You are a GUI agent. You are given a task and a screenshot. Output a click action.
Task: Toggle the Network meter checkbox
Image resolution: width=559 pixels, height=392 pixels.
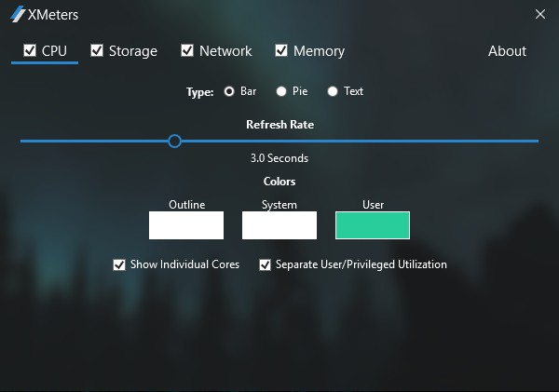[x=187, y=50]
